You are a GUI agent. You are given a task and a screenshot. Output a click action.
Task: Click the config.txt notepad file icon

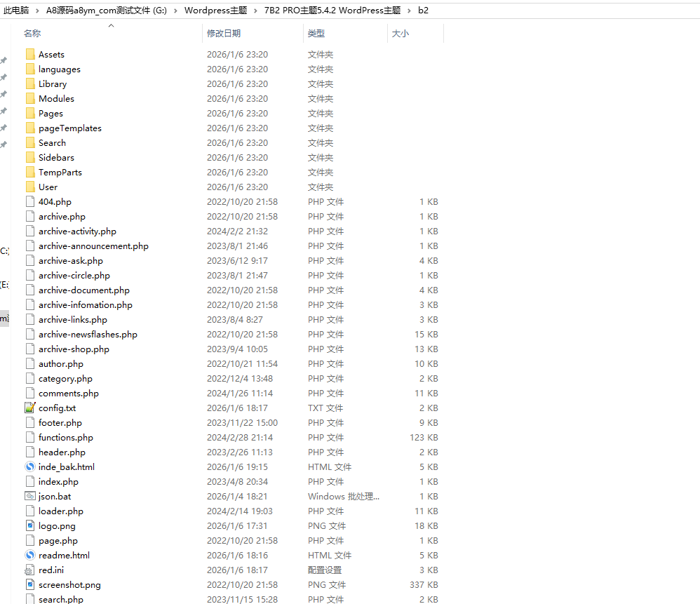(x=29, y=408)
